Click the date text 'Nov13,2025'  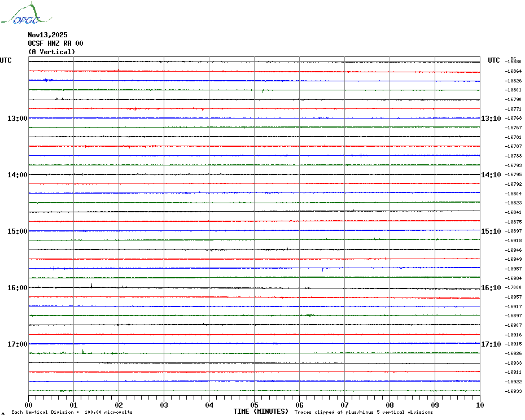pos(47,35)
